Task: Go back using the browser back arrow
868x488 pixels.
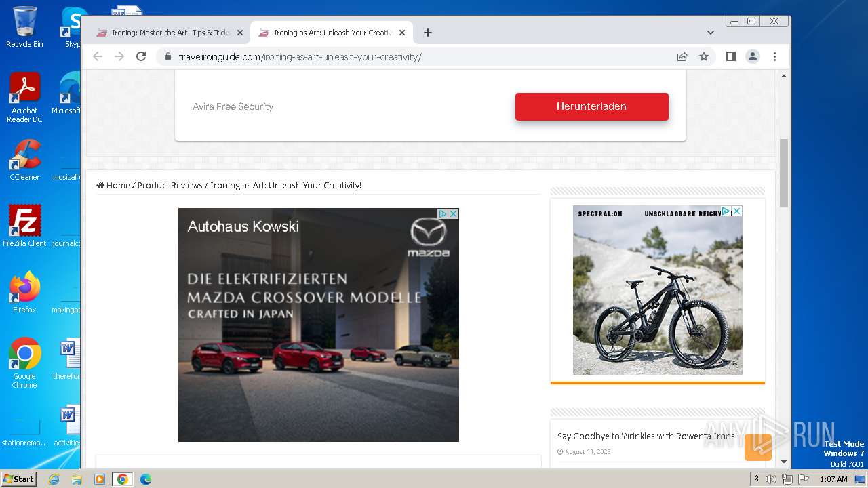Action: [98, 57]
